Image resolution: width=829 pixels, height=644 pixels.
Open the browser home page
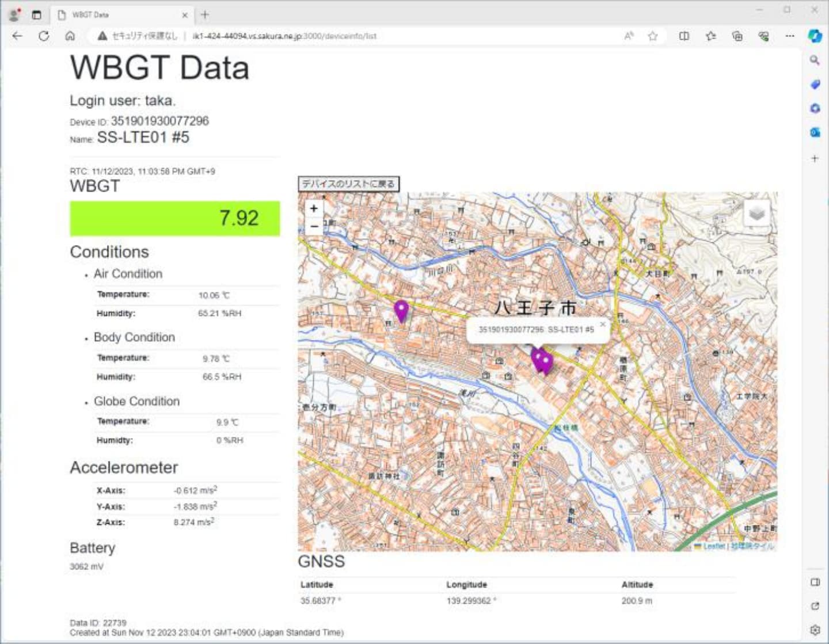tap(70, 36)
